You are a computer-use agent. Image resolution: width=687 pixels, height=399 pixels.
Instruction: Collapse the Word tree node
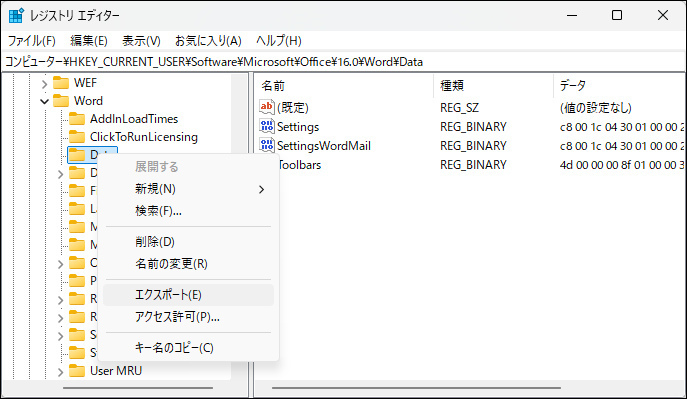(x=44, y=101)
